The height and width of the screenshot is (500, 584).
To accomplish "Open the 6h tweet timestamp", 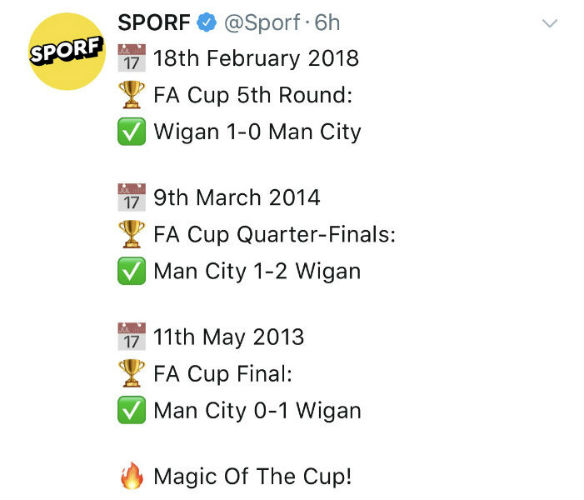I will click(327, 23).
